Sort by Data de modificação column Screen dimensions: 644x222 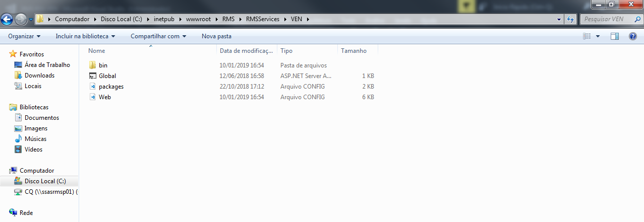pos(247,51)
